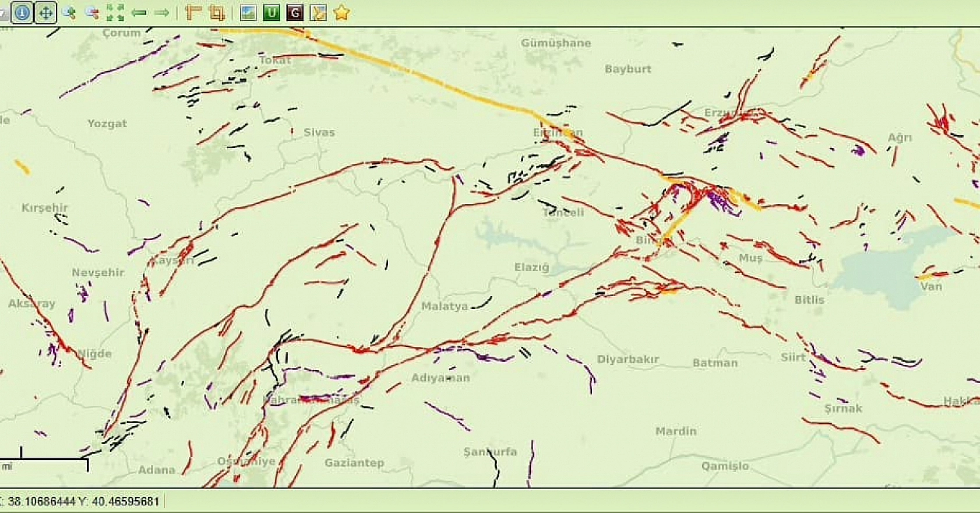980x513 pixels.
Task: Zoom to full map extent
Action: pos(115,12)
